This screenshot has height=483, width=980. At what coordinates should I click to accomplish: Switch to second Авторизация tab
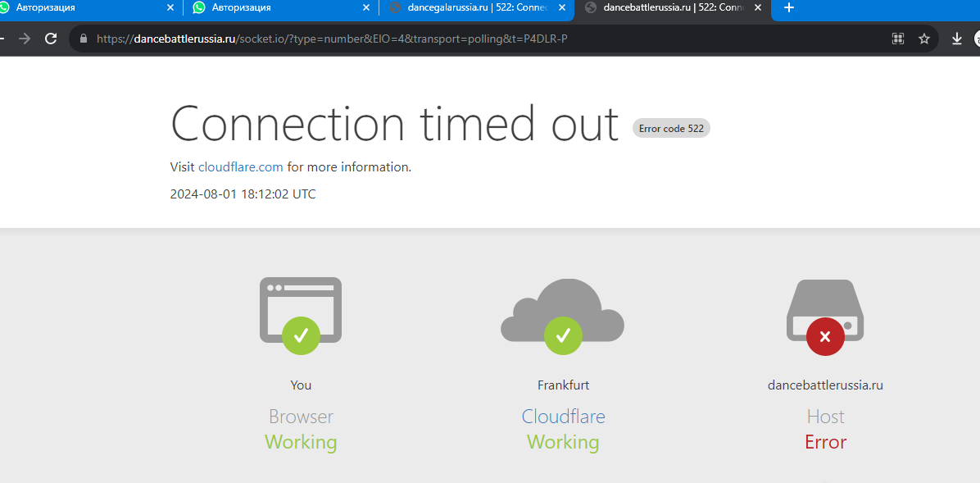pos(281,7)
